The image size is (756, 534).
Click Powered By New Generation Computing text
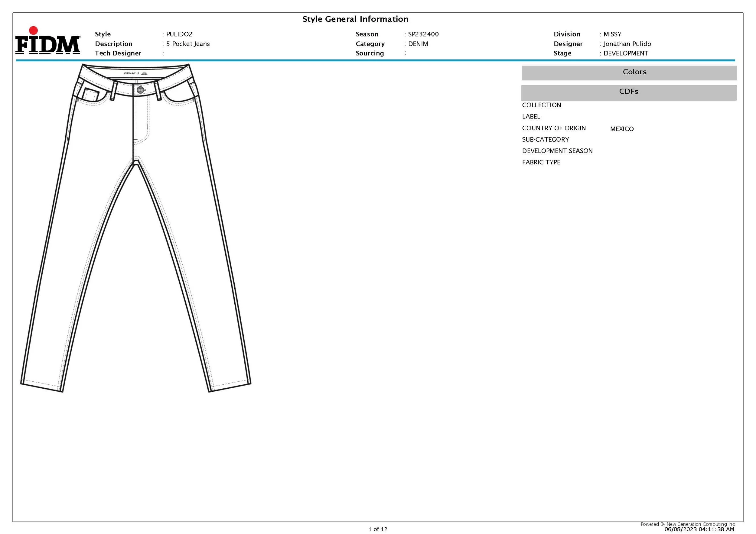point(688,524)
